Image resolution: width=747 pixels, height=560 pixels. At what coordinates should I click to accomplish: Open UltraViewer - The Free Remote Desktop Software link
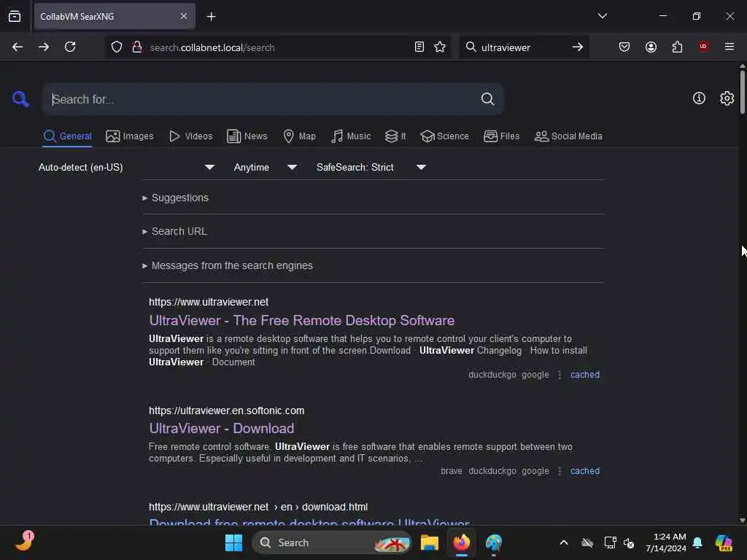tap(301, 321)
